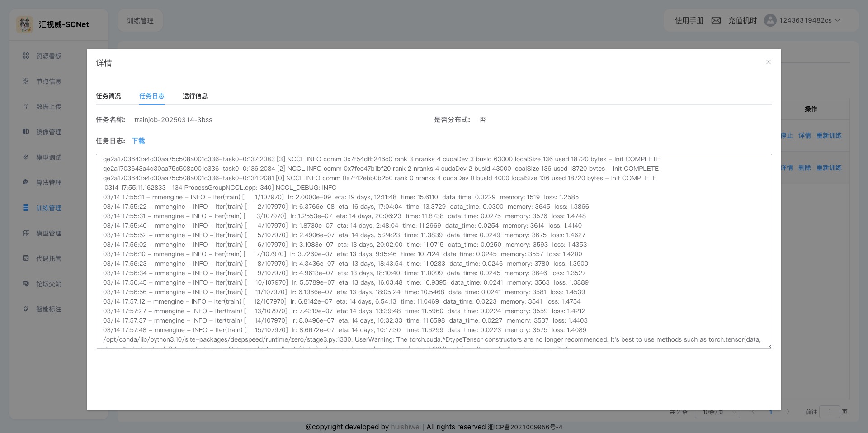Switch to the 运行信息 tab
Image resolution: width=868 pixels, height=433 pixels.
pyautogui.click(x=195, y=96)
